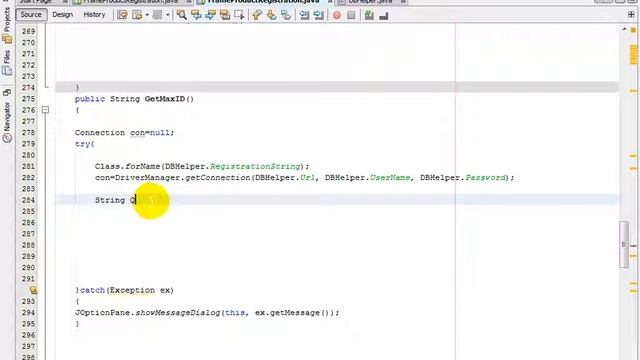The height and width of the screenshot is (360, 640).
Task: Open the Forward navigation dropdown arrow
Action: pos(167,16)
